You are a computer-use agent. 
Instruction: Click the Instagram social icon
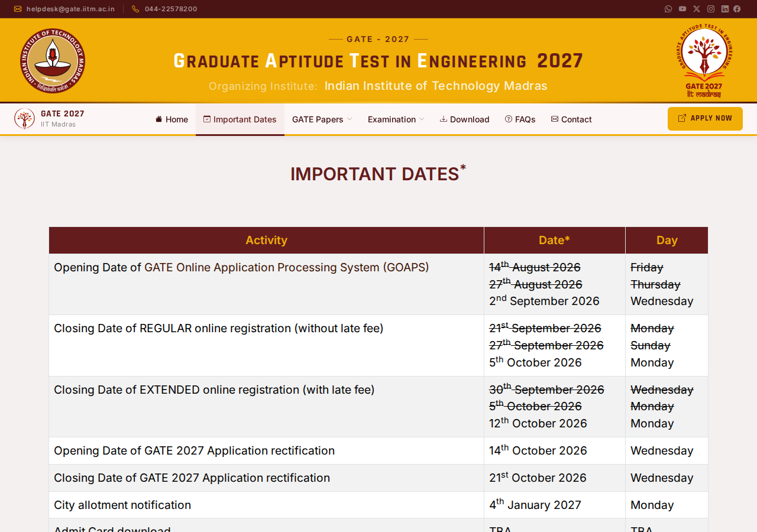(711, 9)
